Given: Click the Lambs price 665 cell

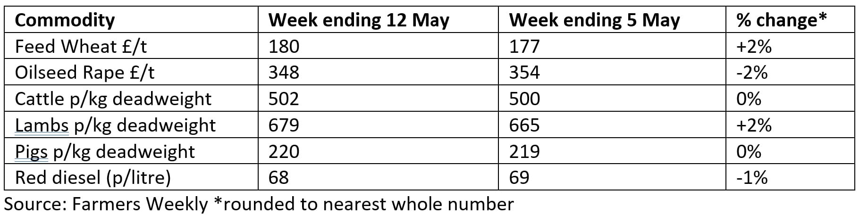Looking at the screenshot, I should point(524,125).
